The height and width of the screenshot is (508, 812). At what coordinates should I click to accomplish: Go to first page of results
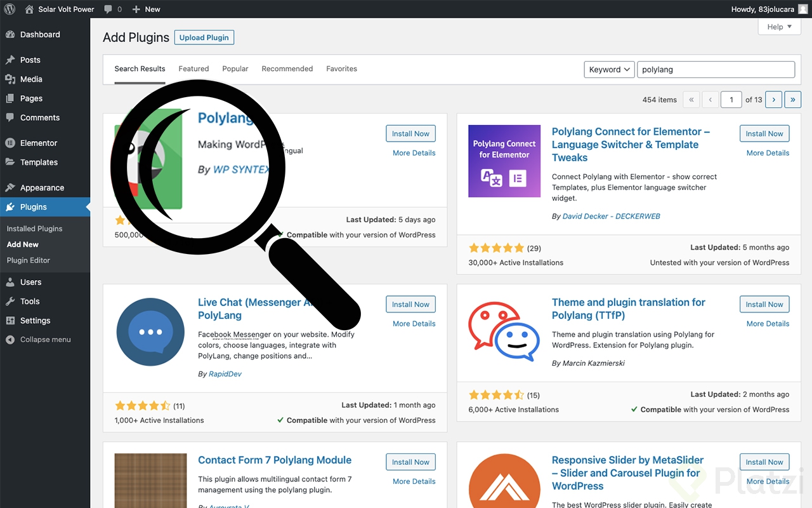(691, 100)
